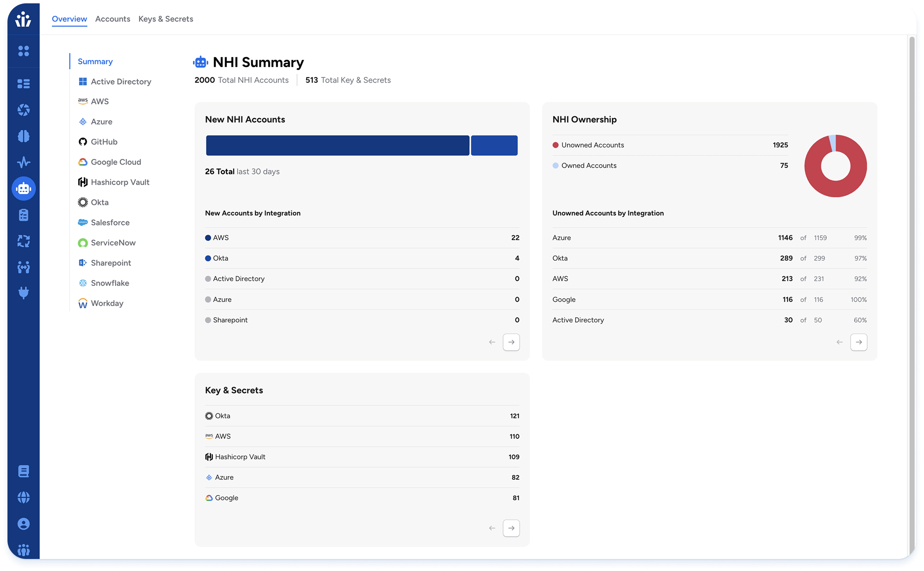
Task: Show next page of Key & Secrets list
Action: (511, 528)
